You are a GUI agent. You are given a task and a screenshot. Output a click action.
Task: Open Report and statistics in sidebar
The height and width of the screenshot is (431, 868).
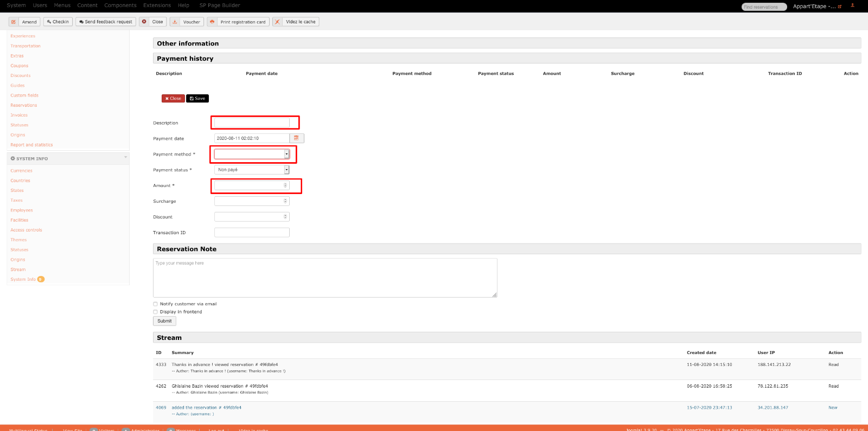pos(31,145)
